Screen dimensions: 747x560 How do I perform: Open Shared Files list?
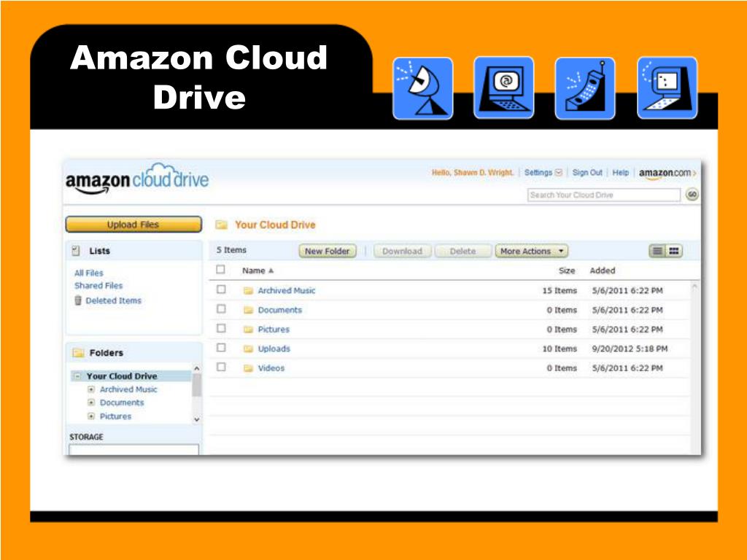(98, 286)
